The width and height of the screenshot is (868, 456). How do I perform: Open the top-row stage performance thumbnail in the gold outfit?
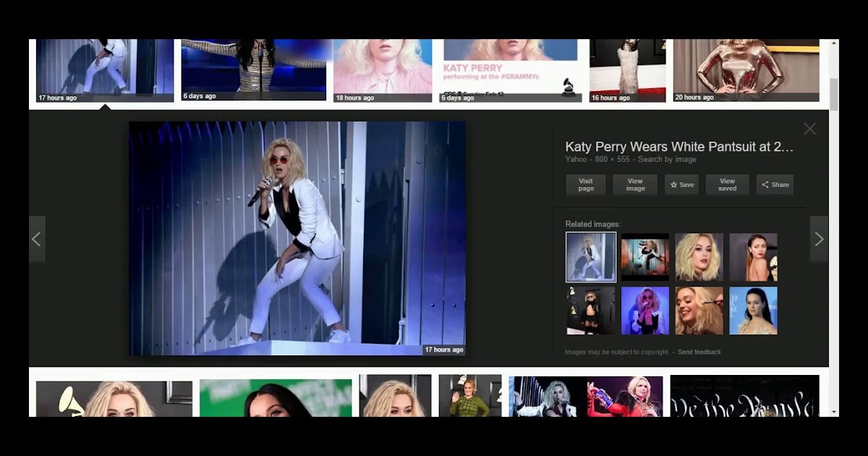tap(254, 70)
